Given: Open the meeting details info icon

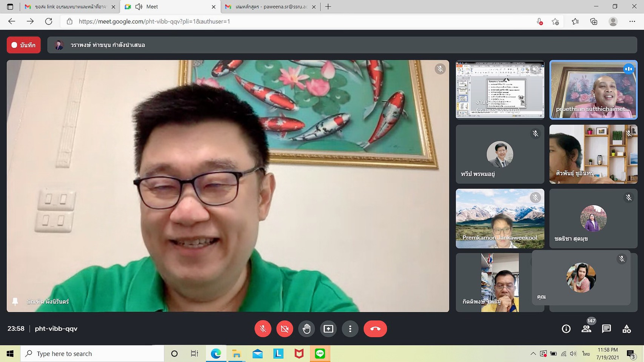Looking at the screenshot, I should point(566,329).
